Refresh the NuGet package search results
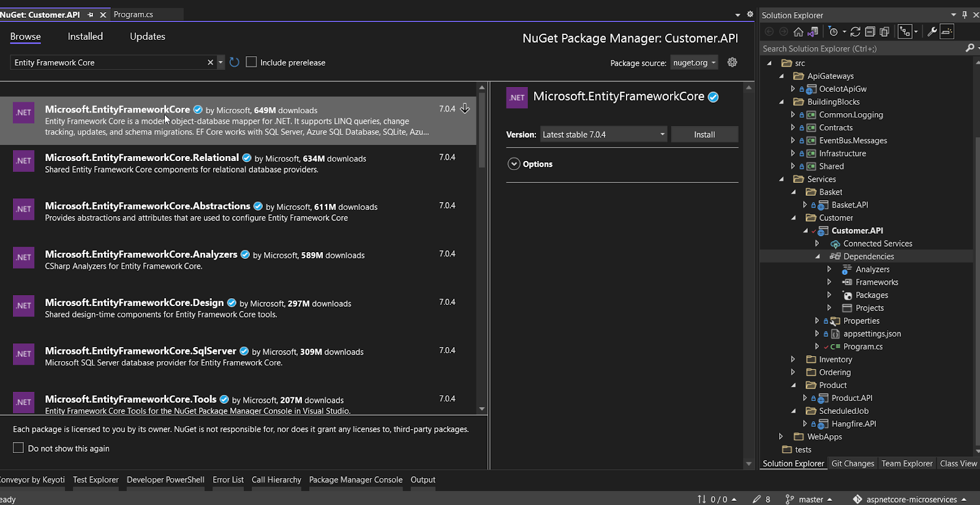Image resolution: width=980 pixels, height=505 pixels. pyautogui.click(x=234, y=62)
